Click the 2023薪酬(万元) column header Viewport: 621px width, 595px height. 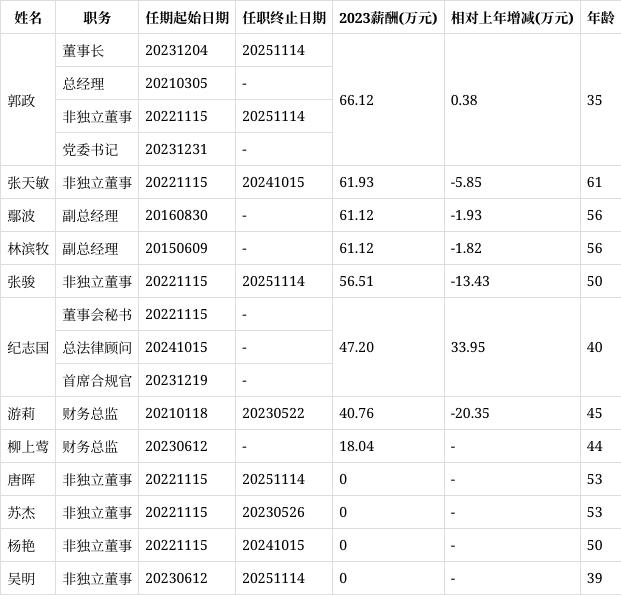(x=388, y=17)
